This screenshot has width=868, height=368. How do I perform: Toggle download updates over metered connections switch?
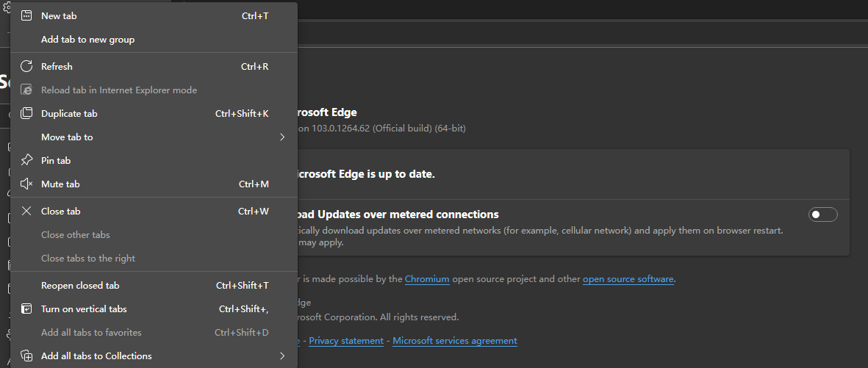pos(823,214)
